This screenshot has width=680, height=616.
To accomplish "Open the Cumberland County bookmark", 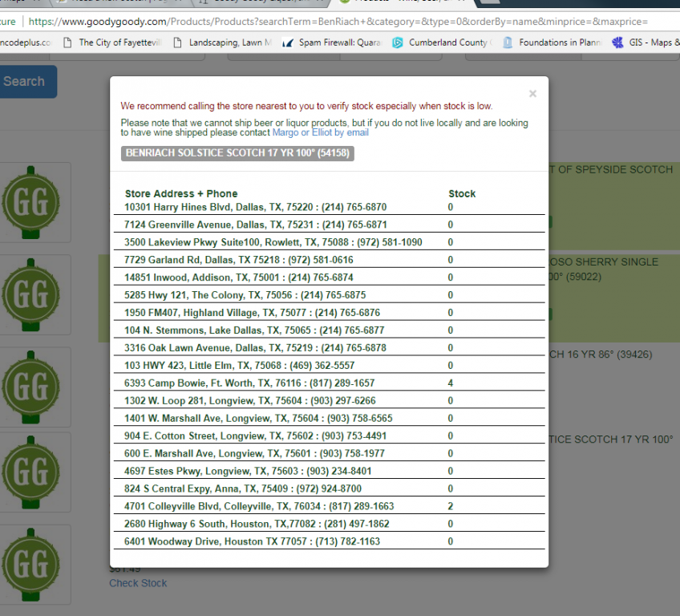I will [442, 43].
